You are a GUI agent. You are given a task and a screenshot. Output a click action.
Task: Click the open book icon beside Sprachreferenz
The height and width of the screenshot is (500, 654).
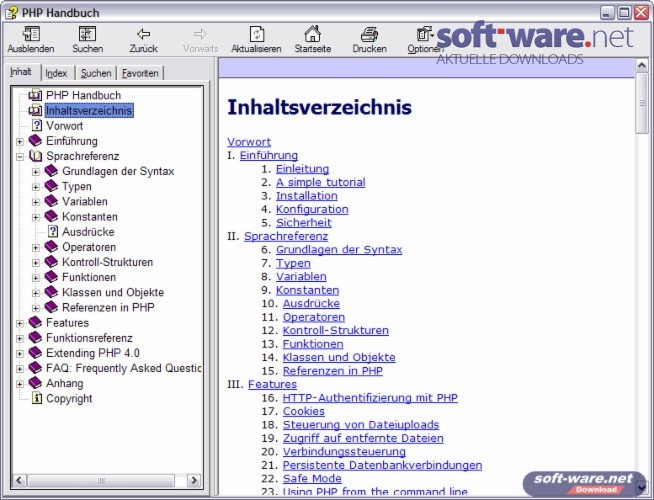(x=35, y=156)
